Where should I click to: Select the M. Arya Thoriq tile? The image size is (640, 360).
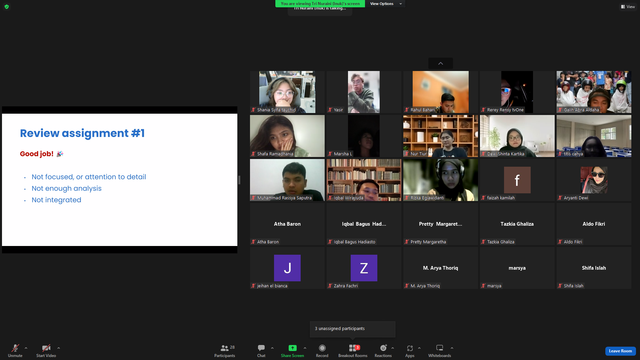pos(440,268)
